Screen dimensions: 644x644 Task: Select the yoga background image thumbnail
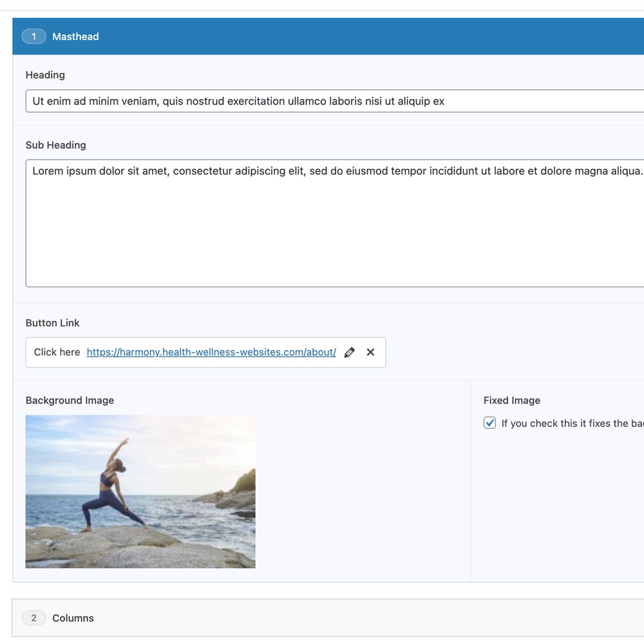pyautogui.click(x=140, y=491)
